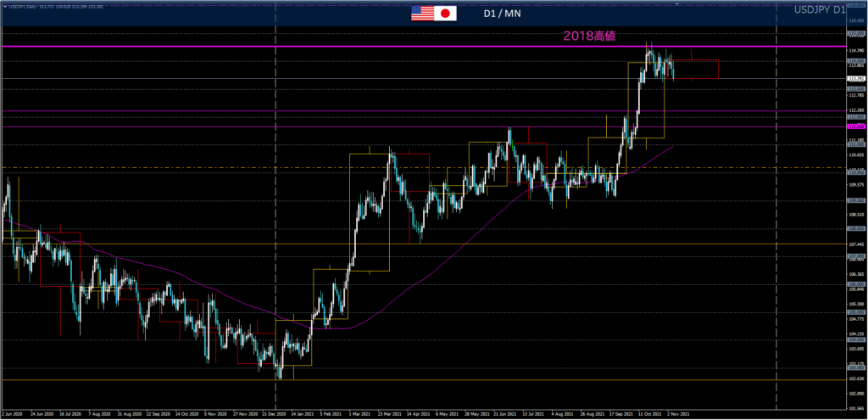
Task: Click the USDJPY D1 label in top-right corner
Action: (x=818, y=9)
